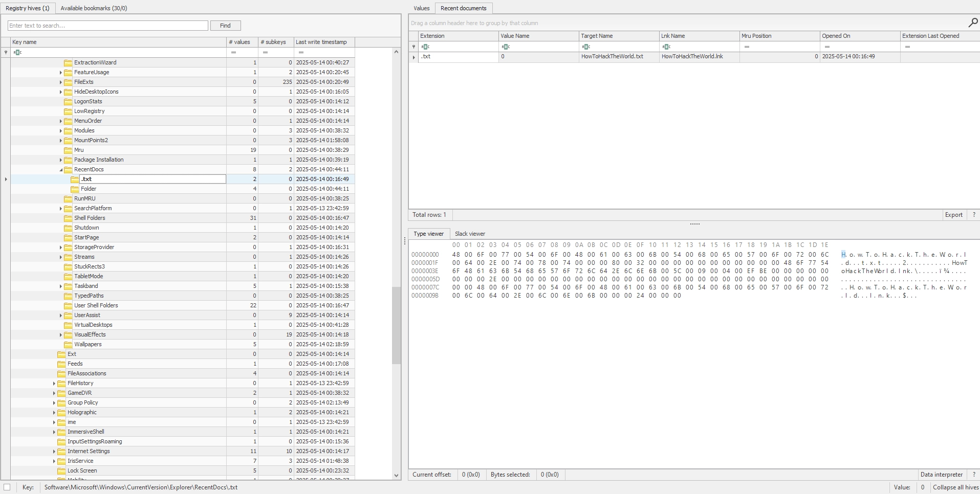The image size is (980, 494).
Task: Click the funnel icon in the registry tree filter row
Action: click(6, 52)
